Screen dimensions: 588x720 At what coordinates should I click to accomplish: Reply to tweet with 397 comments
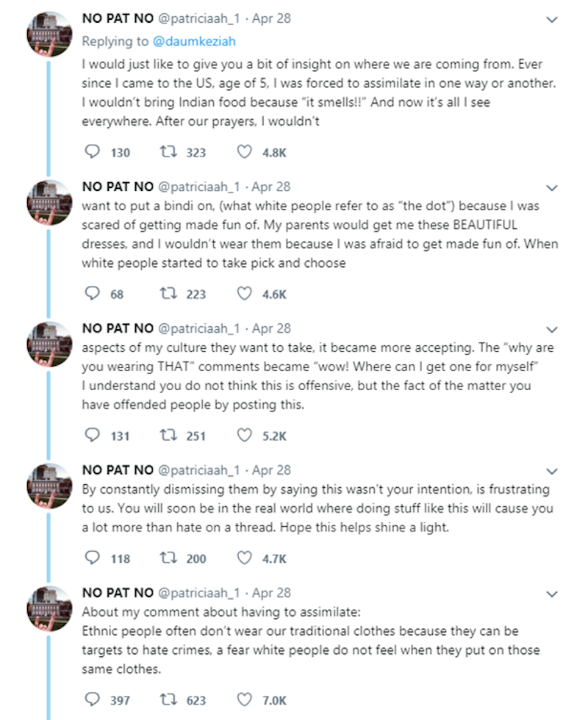pyautogui.click(x=93, y=699)
